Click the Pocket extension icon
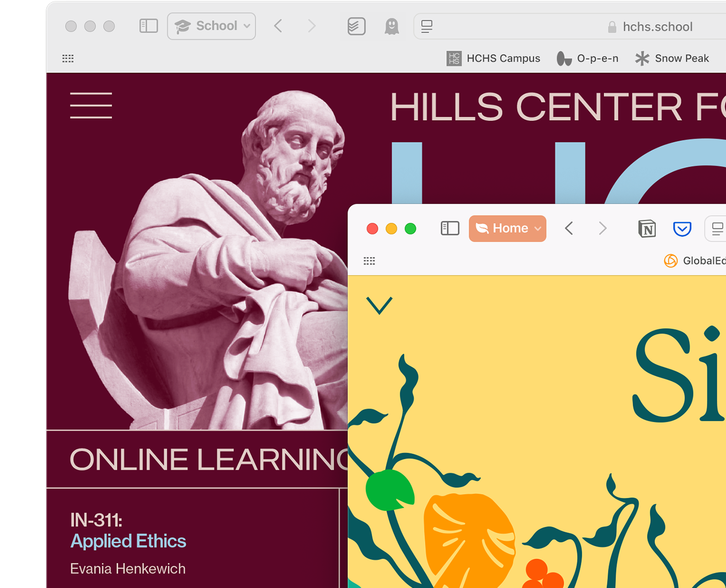Viewport: 726px width, 588px height. (682, 229)
